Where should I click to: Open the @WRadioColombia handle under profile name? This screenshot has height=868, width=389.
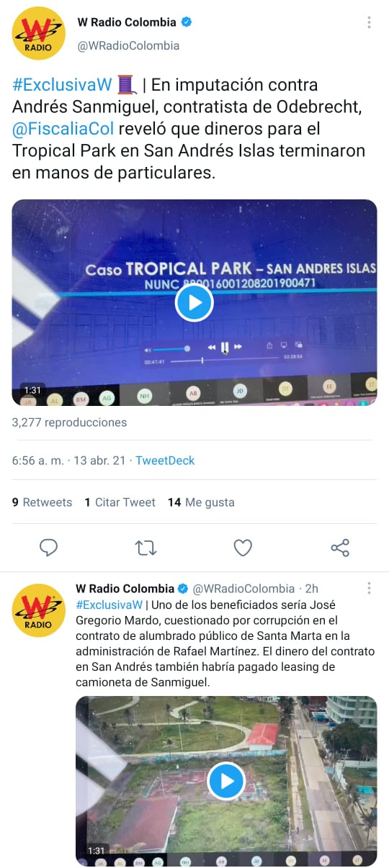[128, 45]
